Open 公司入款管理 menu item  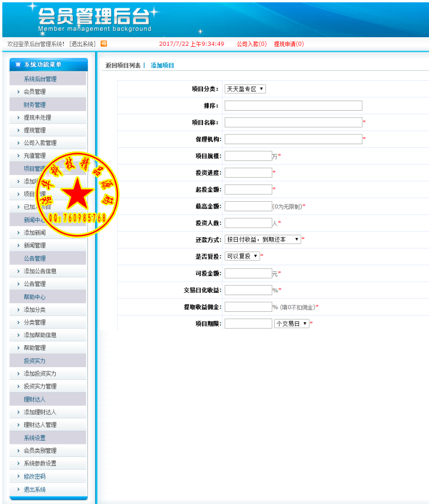point(40,143)
